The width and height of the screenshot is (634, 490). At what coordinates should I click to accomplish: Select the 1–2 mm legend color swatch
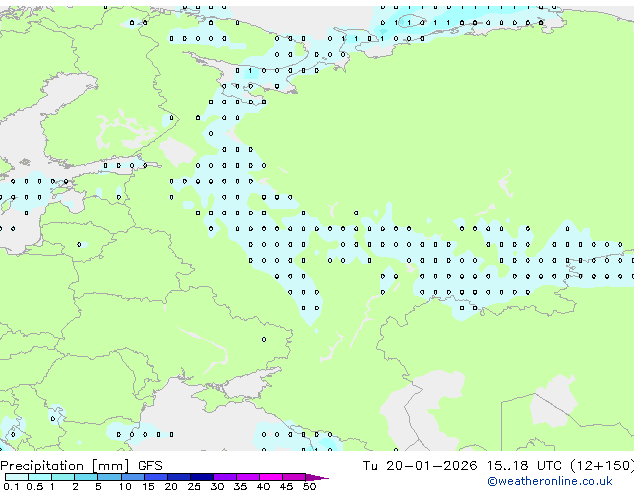[63, 477]
